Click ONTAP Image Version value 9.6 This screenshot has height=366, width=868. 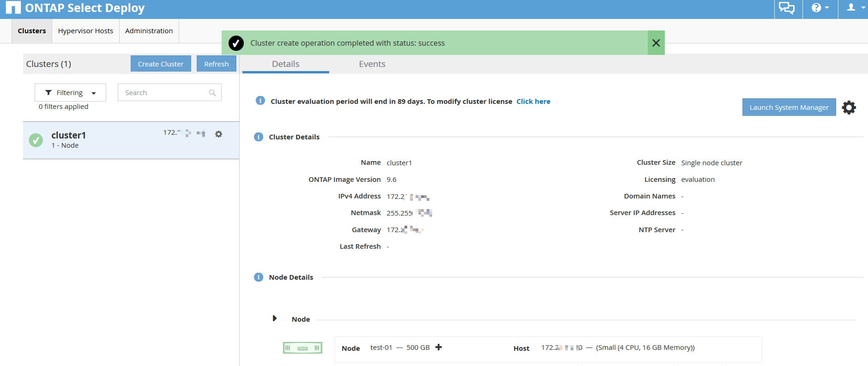392,180
